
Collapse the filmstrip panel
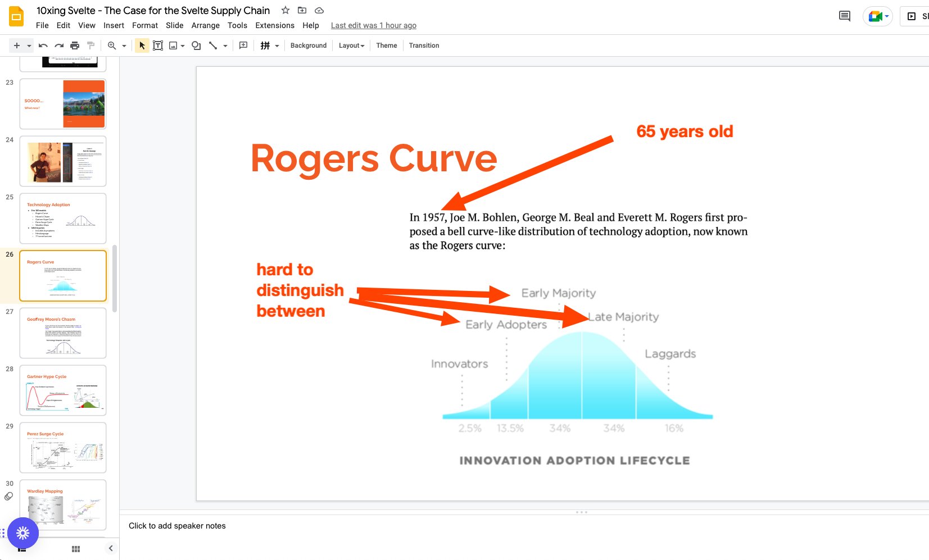pyautogui.click(x=111, y=549)
